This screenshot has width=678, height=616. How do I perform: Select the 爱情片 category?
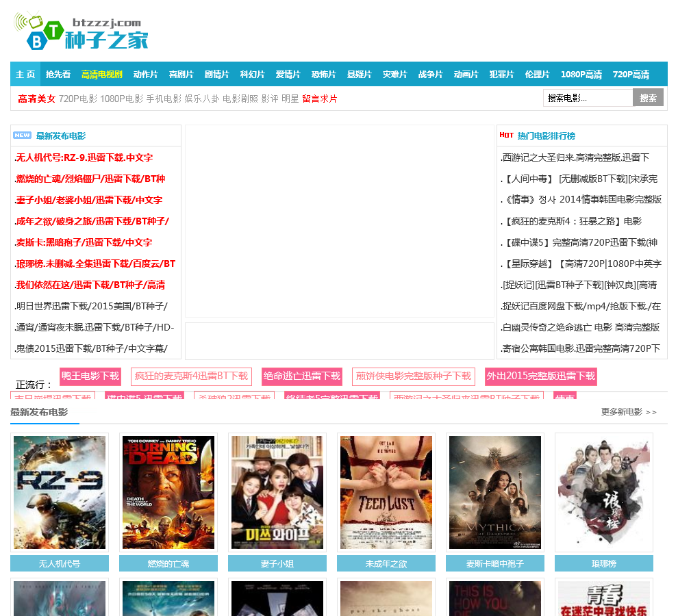click(x=288, y=75)
